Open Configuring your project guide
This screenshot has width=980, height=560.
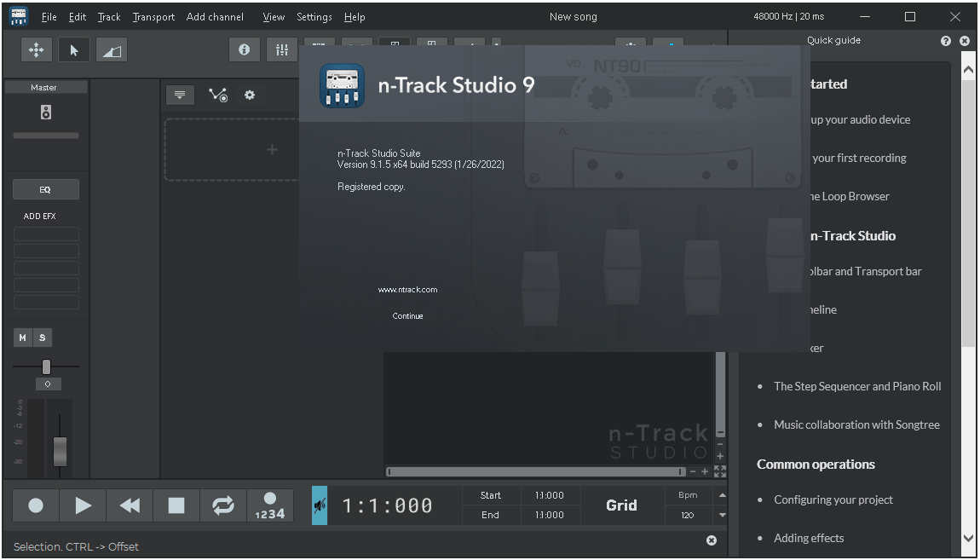pos(833,499)
